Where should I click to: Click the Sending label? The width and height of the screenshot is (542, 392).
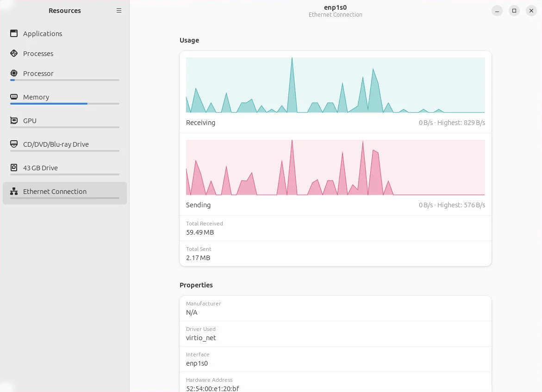[x=198, y=205]
